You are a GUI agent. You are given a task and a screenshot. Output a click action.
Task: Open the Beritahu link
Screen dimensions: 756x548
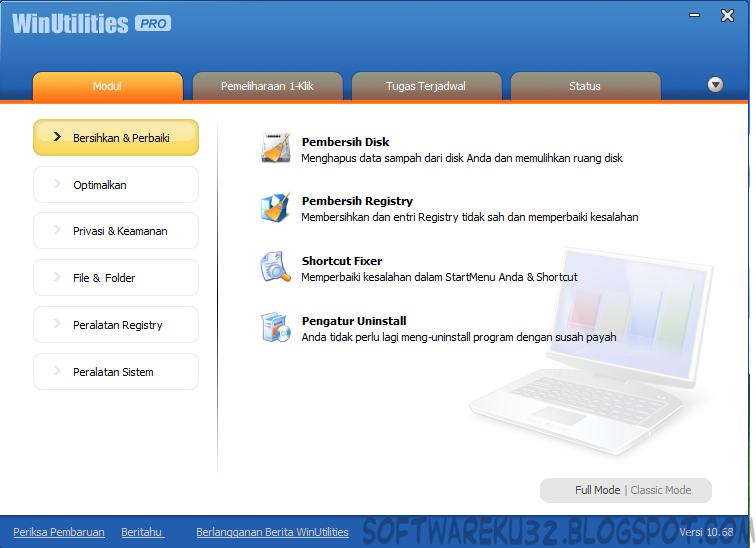[x=142, y=532]
